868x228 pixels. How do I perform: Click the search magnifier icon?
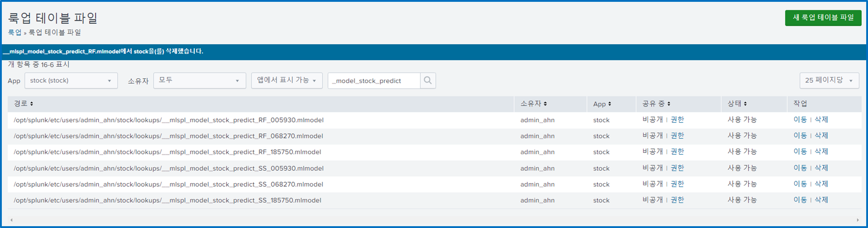428,81
